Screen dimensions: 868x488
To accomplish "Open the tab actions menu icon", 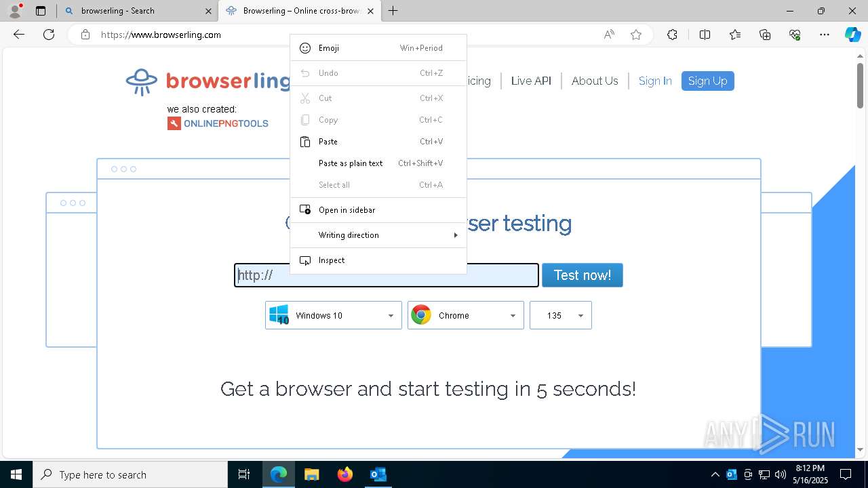I will pyautogui.click(x=41, y=11).
